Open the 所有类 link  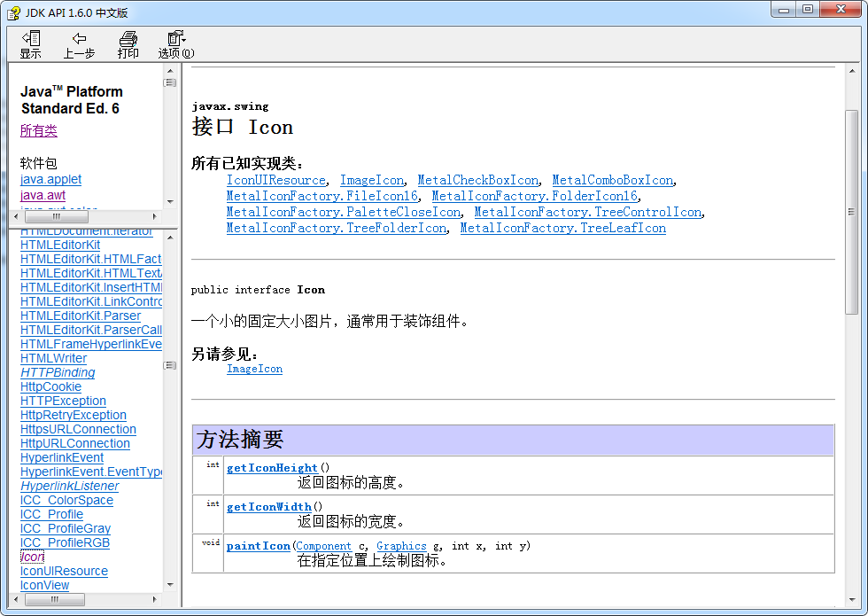coord(39,131)
